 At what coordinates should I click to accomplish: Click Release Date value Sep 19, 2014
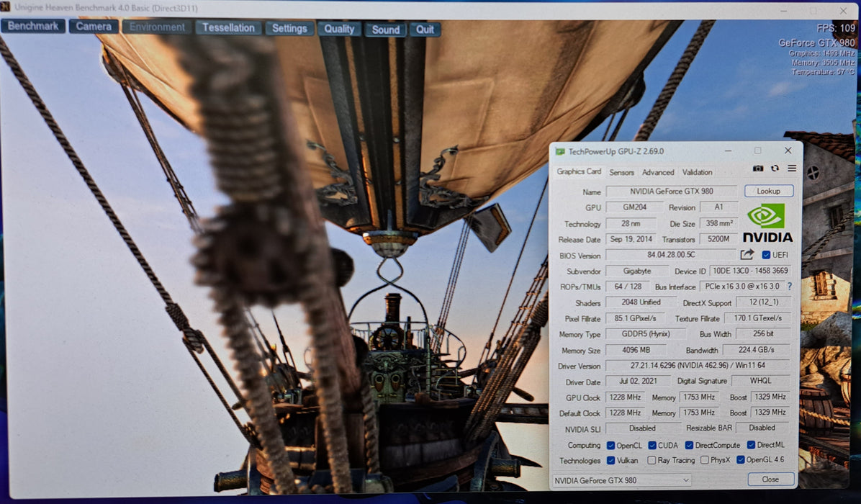tap(631, 239)
